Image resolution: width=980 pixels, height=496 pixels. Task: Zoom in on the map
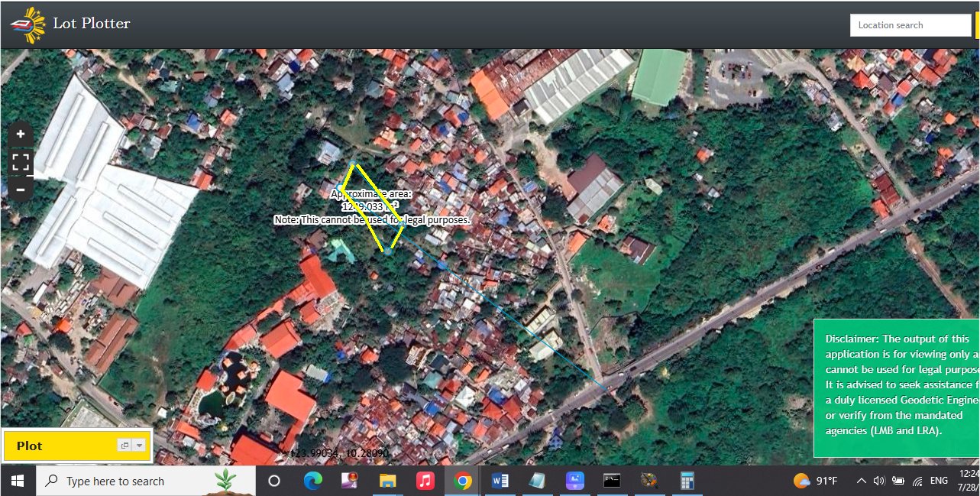21,134
